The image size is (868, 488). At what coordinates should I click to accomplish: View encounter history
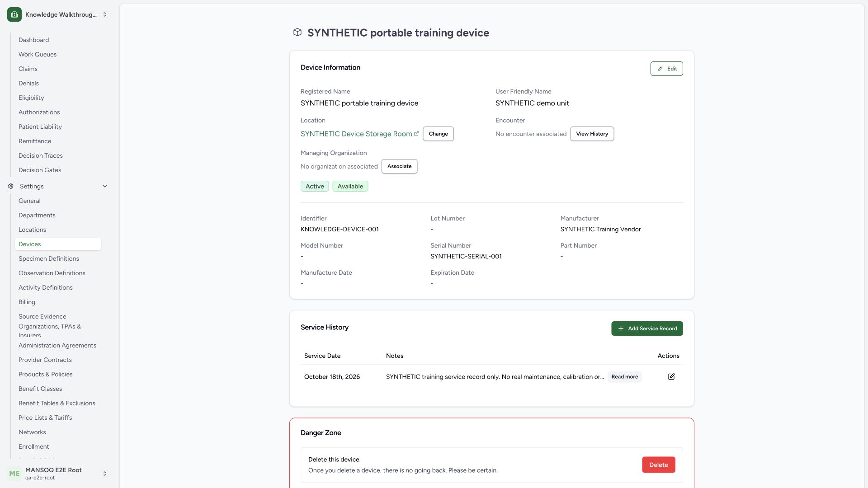(592, 134)
